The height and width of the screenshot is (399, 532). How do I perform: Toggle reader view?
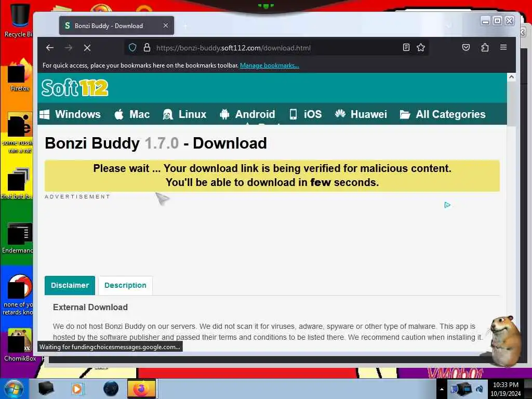tap(406, 47)
